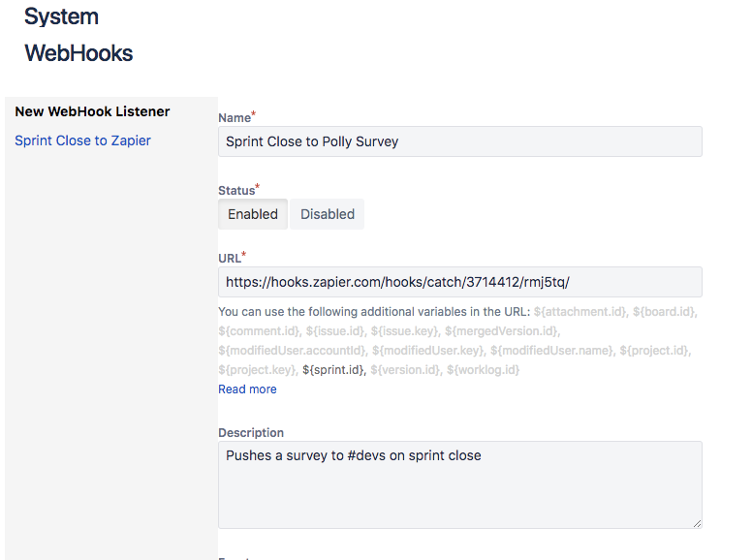Click the ${attachment.id} variable text
The height and width of the screenshot is (560, 752).
pyautogui.click(x=580, y=312)
